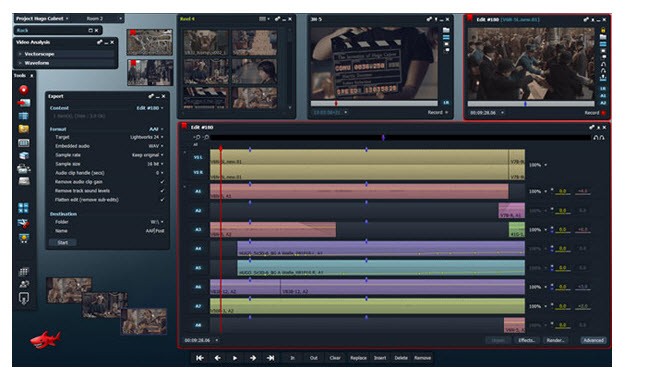Open the Import tool with red arrow

click(24, 103)
